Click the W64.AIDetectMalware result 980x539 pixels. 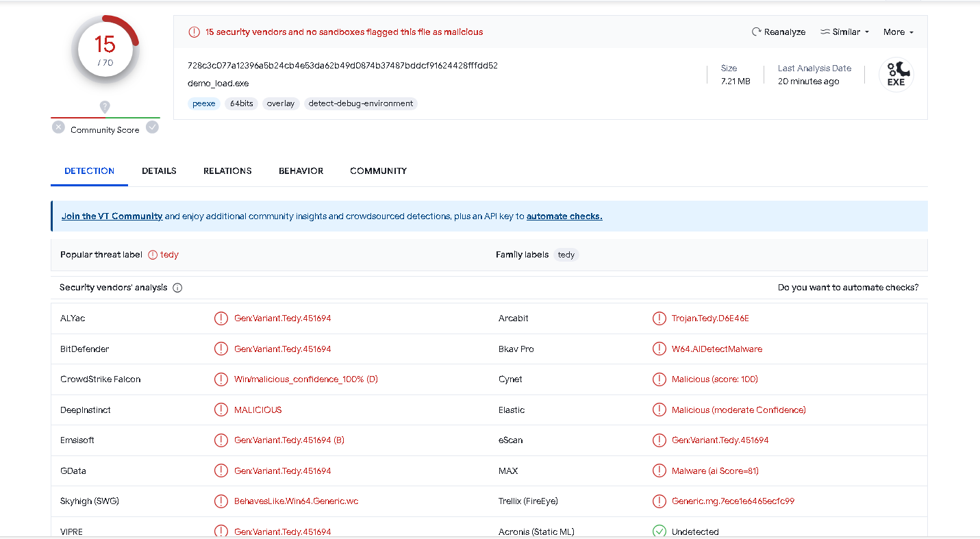(x=716, y=349)
